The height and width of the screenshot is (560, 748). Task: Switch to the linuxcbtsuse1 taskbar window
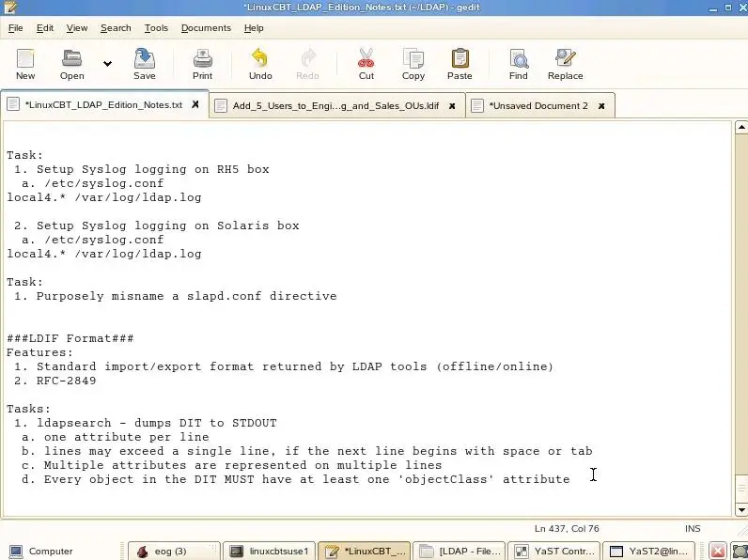270,551
